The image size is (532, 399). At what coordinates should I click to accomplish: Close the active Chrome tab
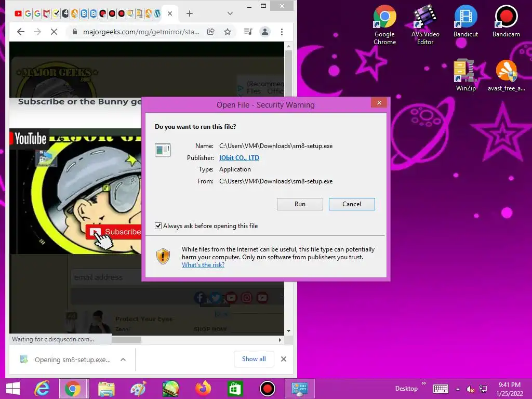tap(170, 14)
